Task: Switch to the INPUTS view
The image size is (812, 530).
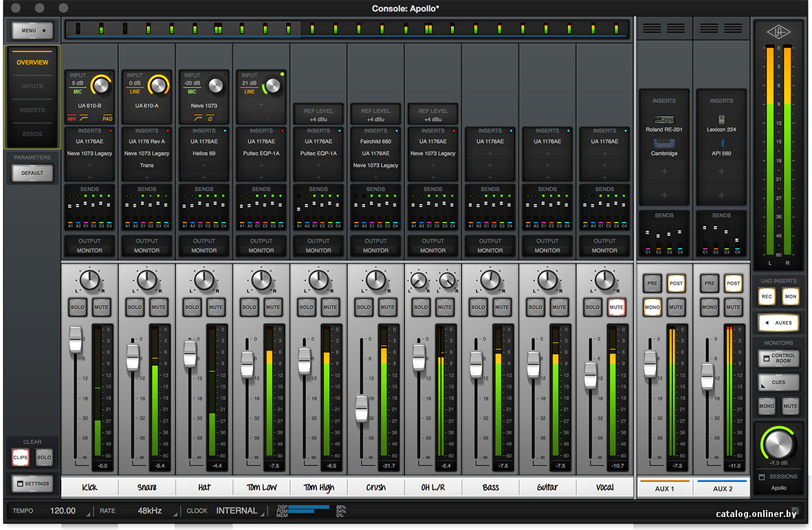Action: click(x=32, y=86)
